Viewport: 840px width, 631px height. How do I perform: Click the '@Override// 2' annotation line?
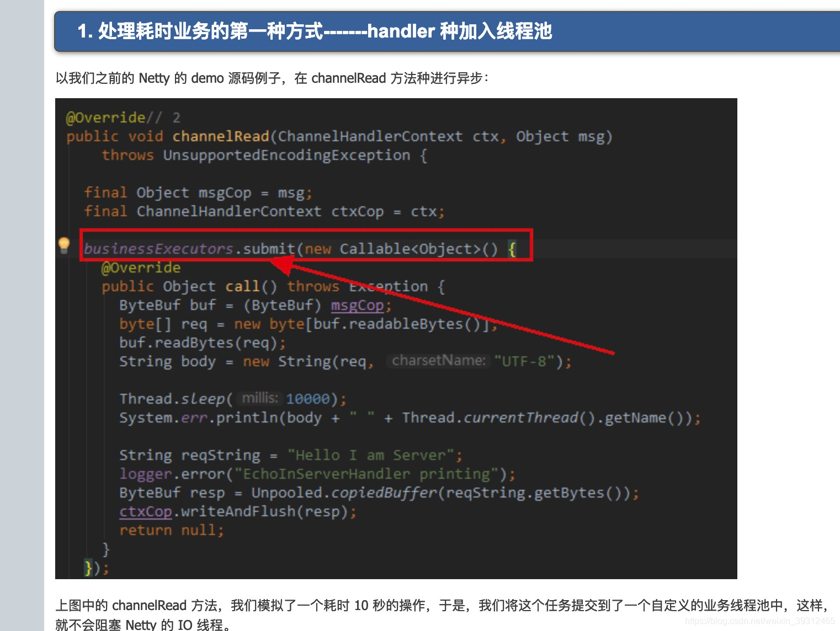123,117
